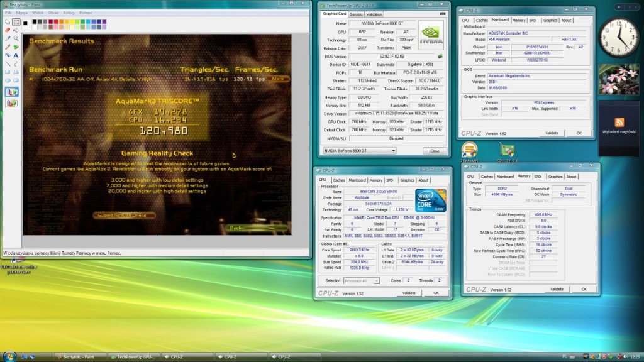The width and height of the screenshot is (644, 362).
Task: Open the 3DMark05 desktop shortcut
Action: pyautogui.click(x=469, y=152)
